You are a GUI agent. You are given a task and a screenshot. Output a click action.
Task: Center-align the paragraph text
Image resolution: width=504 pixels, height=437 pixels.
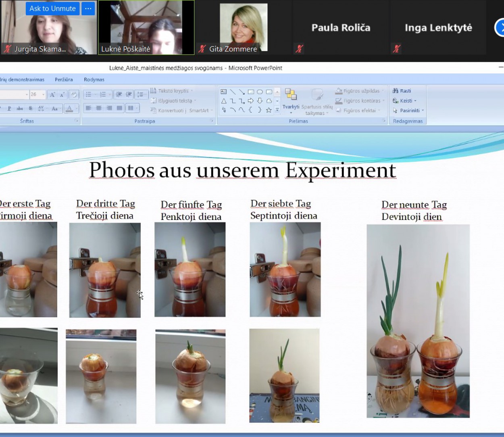99,108
